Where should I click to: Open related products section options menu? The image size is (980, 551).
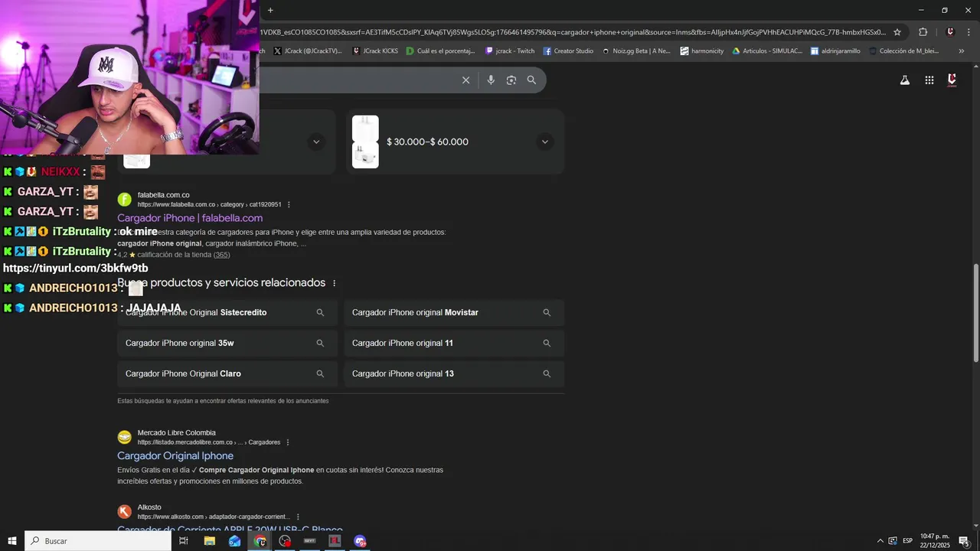(334, 283)
